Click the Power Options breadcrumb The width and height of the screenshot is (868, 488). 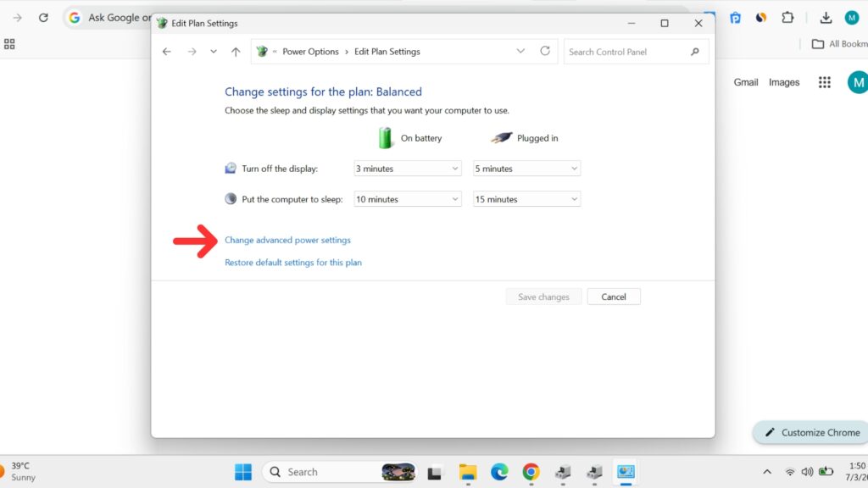coord(310,52)
